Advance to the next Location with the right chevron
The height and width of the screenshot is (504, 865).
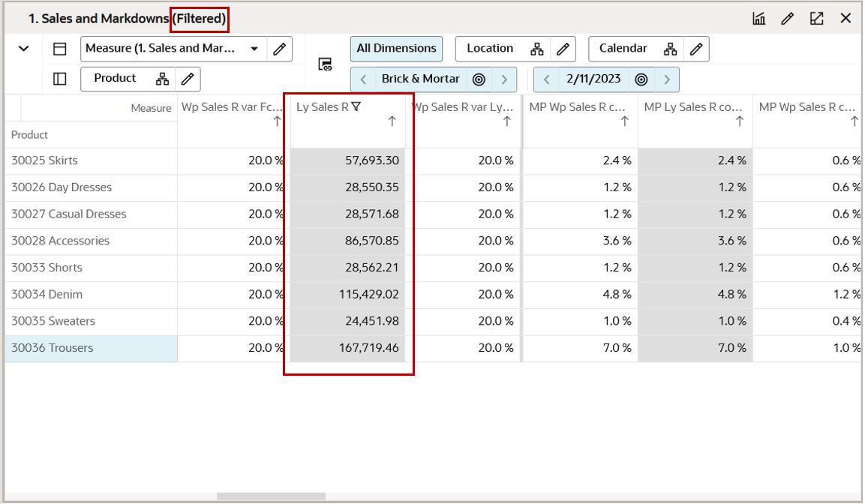[504, 78]
